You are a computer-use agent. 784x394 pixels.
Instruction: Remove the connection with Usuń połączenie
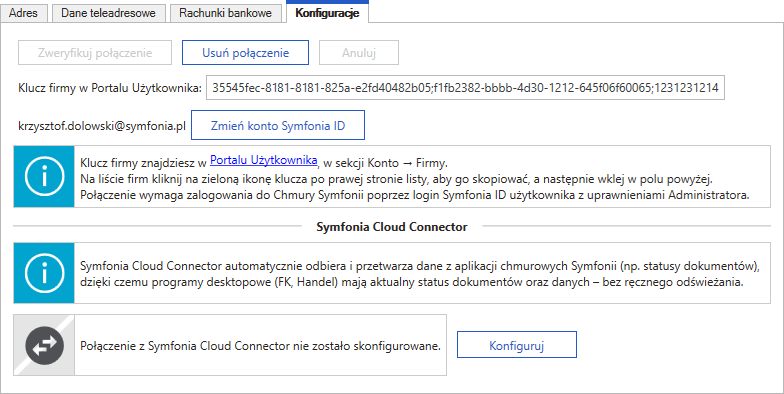(246, 53)
